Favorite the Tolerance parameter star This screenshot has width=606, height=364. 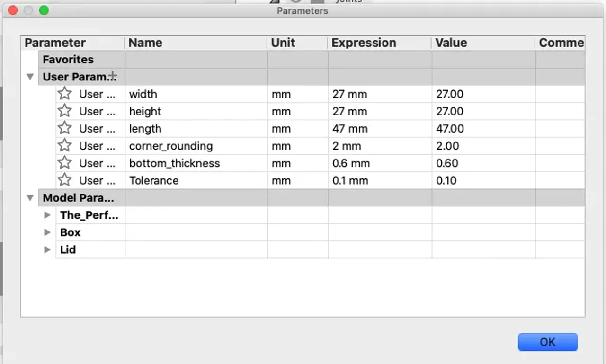[x=64, y=180]
